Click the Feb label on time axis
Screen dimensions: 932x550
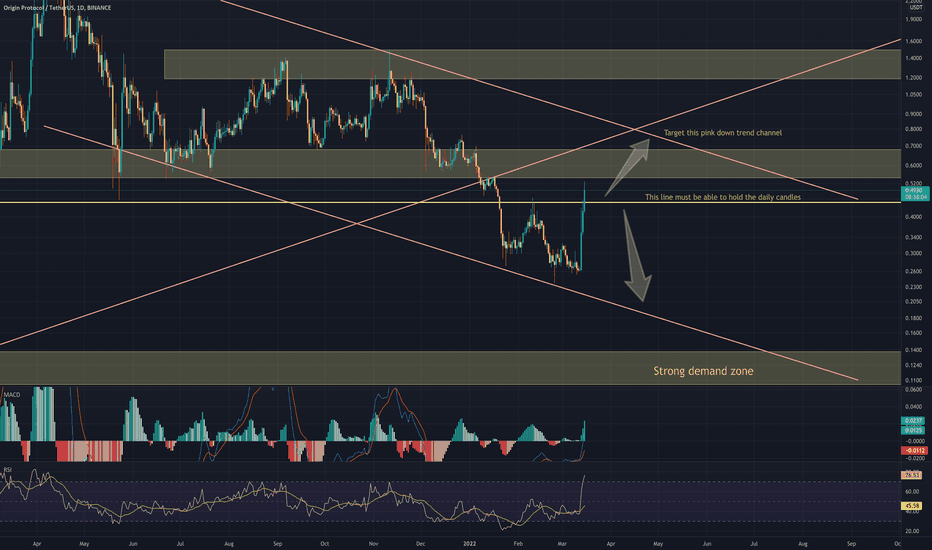(518, 543)
